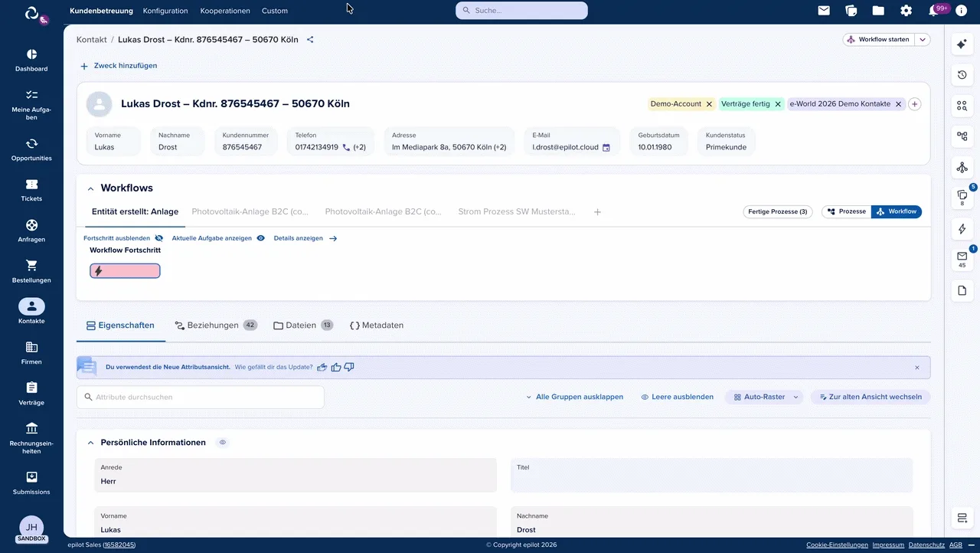
Task: Click thumbs down feedback icon
Action: tap(349, 367)
